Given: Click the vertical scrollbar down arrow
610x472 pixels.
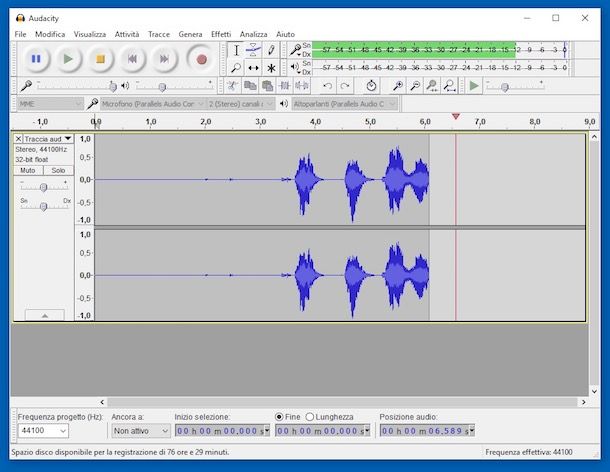Looking at the screenshot, I should (x=594, y=391).
